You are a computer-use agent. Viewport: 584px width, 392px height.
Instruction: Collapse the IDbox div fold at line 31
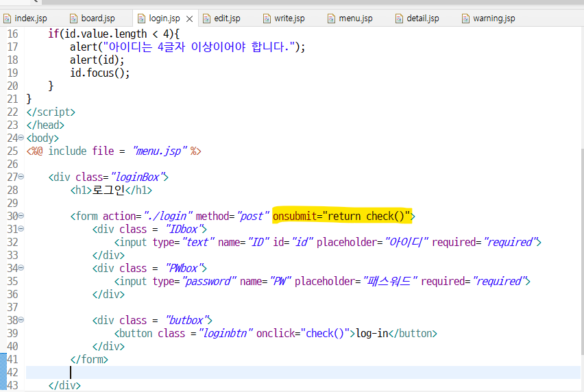[21, 229]
